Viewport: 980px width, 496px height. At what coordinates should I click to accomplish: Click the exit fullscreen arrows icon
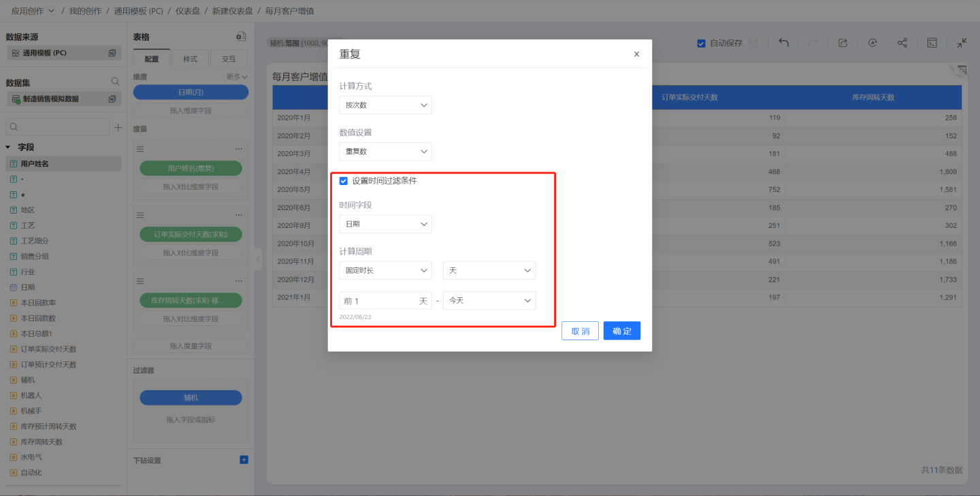tap(962, 43)
